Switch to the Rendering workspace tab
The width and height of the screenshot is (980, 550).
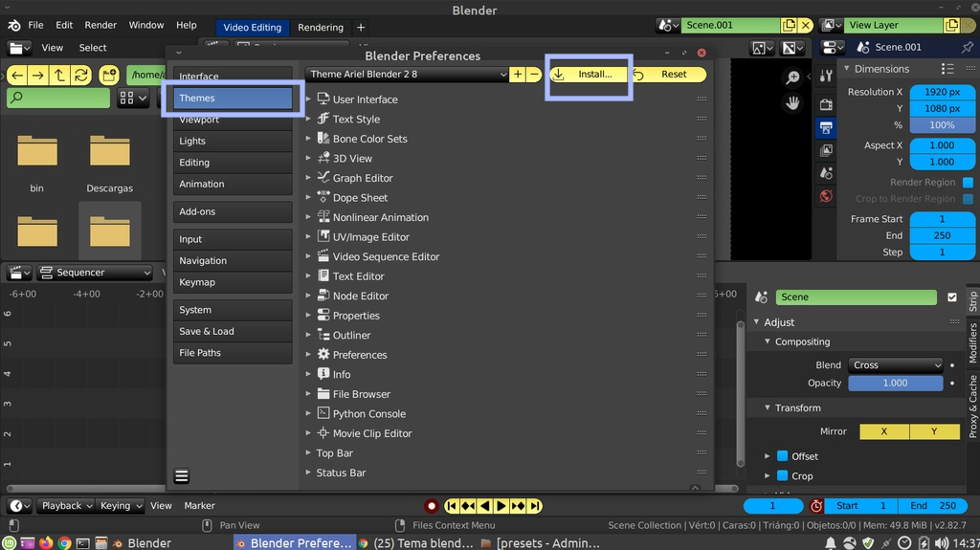tap(321, 28)
